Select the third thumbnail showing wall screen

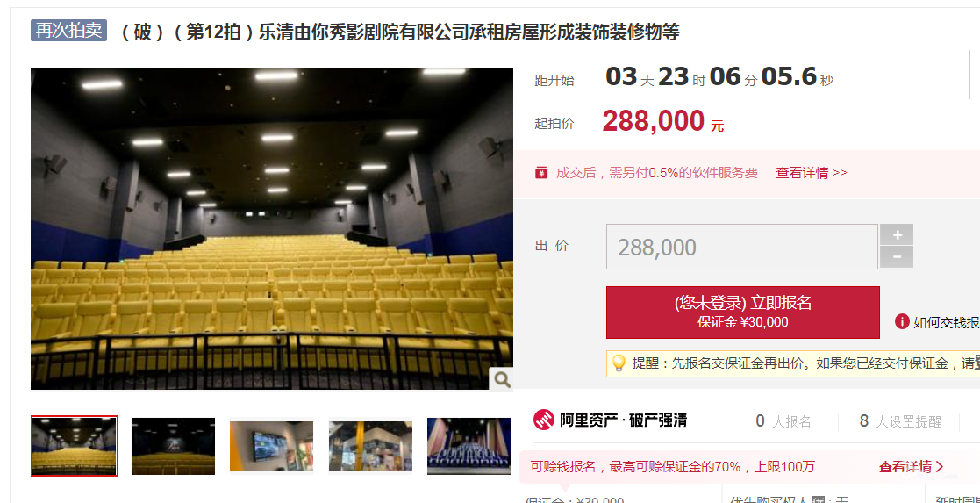pyautogui.click(x=271, y=445)
